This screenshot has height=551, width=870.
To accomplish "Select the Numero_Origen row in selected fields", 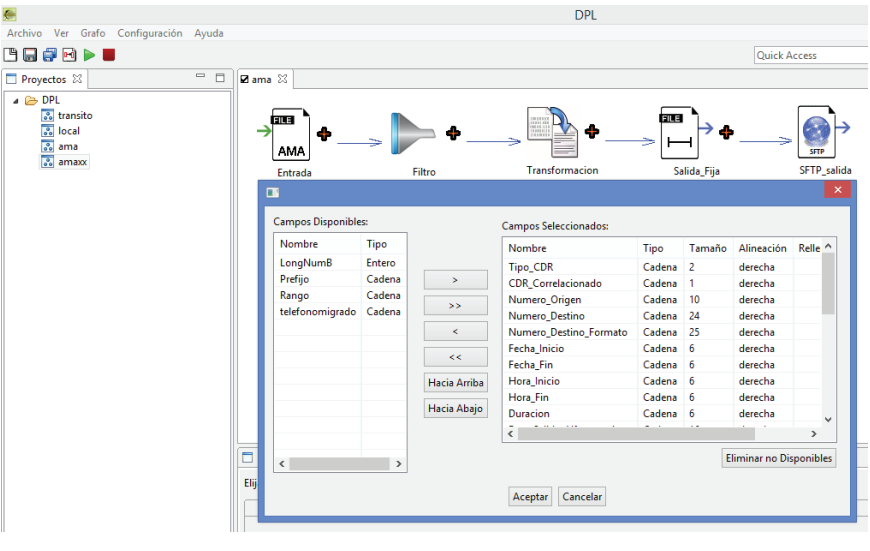I will [x=544, y=300].
